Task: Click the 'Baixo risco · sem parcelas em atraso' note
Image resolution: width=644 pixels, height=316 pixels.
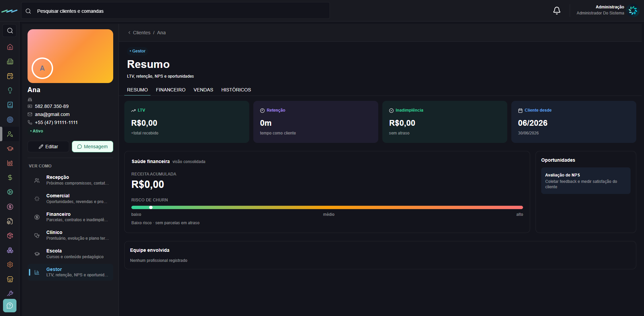Action: click(165, 223)
